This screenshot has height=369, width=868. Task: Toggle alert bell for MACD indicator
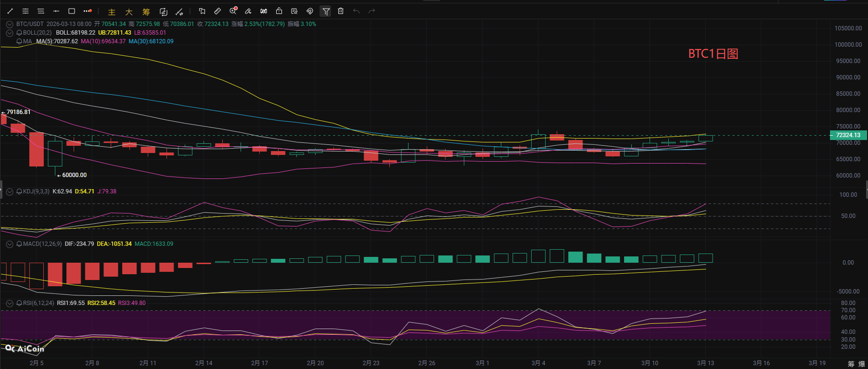19,244
